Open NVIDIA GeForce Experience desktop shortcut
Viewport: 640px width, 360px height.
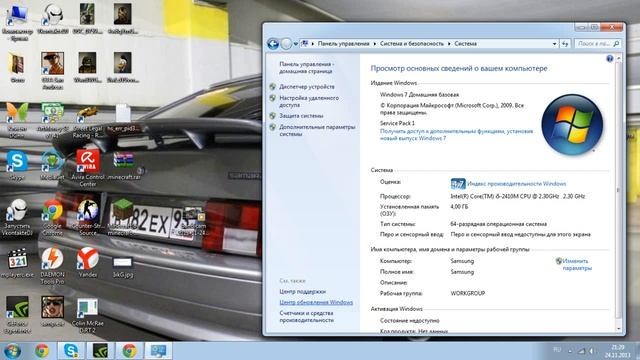coord(17,314)
